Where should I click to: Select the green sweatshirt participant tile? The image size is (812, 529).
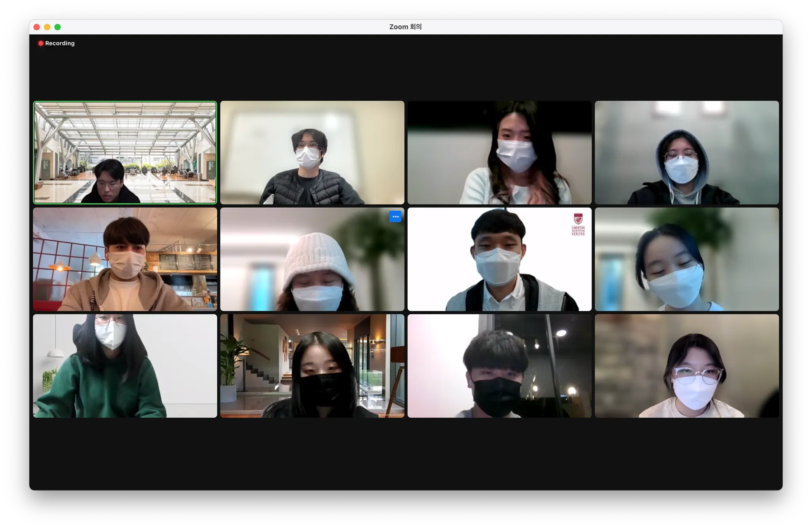pos(125,366)
